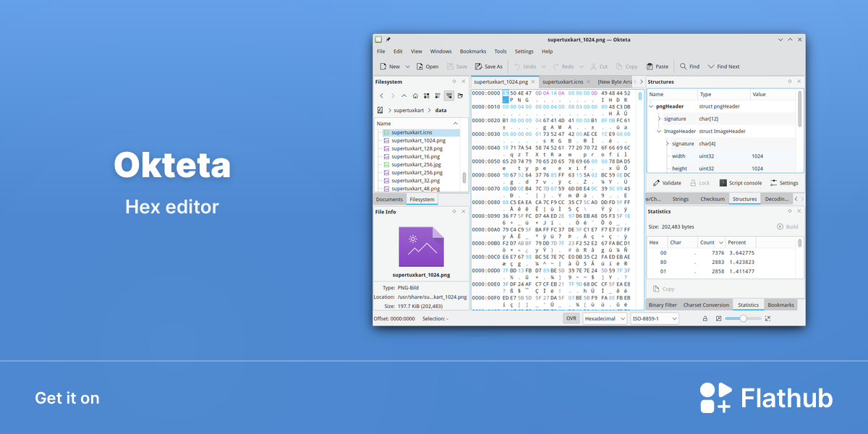Switch to the Documents panel tab
Screen dimensions: 868x434
click(389, 199)
